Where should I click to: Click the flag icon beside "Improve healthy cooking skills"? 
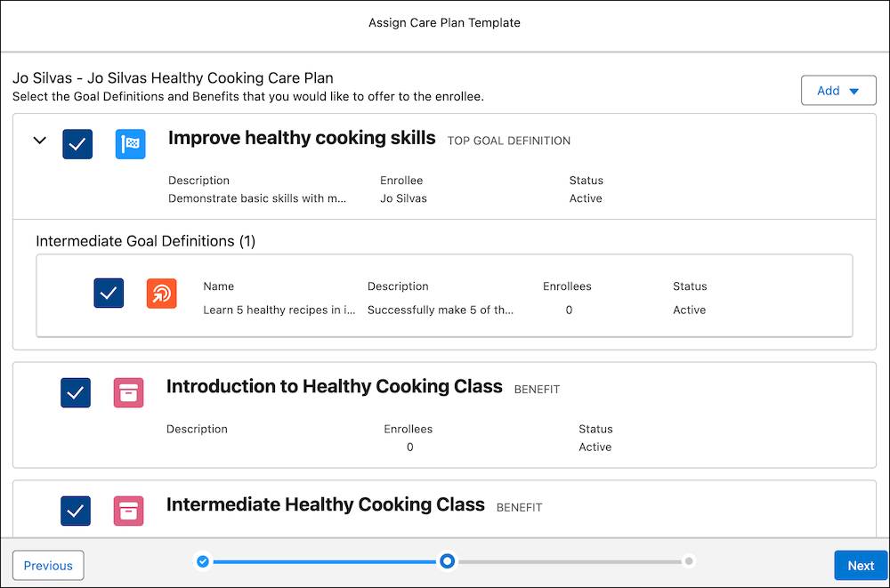pos(130,143)
